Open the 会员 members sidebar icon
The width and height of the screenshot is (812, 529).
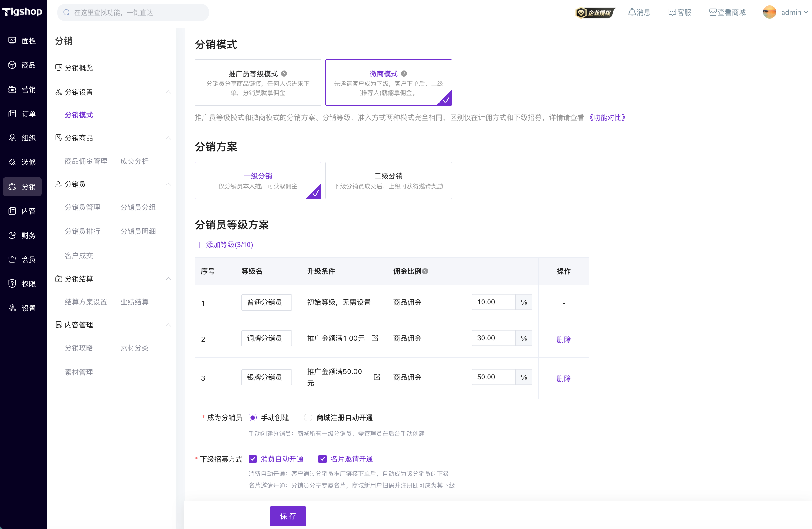tap(12, 259)
